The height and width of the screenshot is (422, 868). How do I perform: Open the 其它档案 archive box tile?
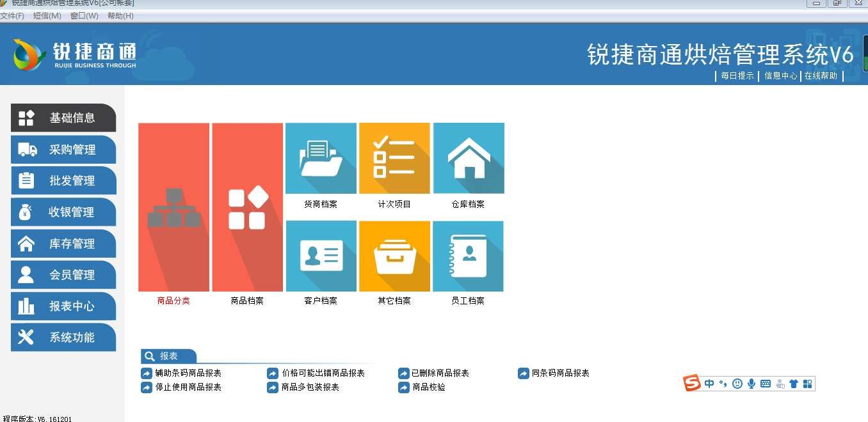click(394, 256)
